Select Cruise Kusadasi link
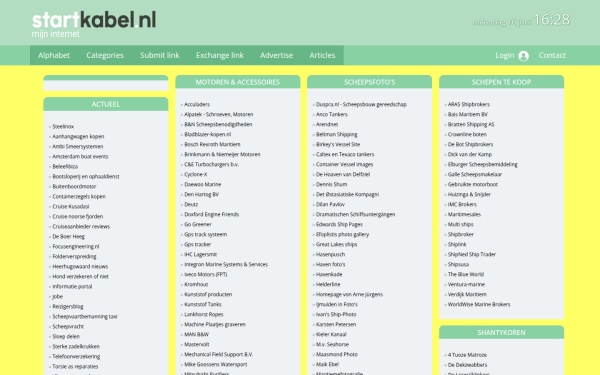Screen dimensions: 600x375 coord(71,206)
